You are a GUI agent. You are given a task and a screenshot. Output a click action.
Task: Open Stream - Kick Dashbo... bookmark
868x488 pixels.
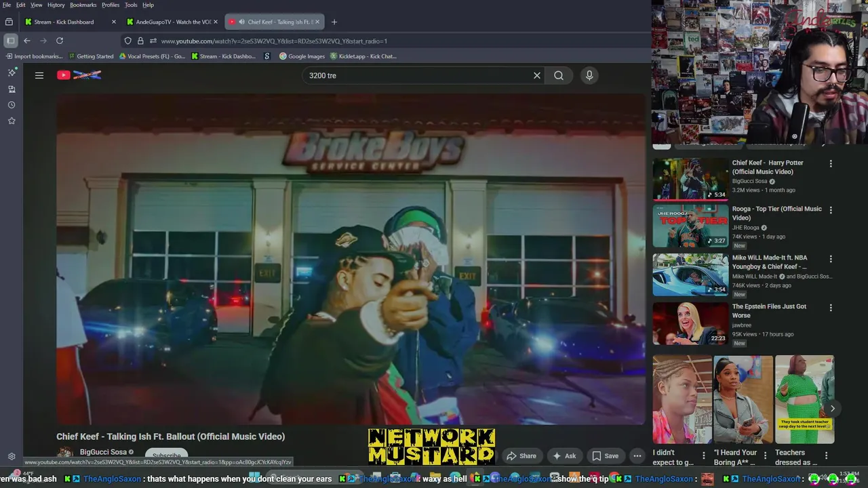tap(224, 56)
